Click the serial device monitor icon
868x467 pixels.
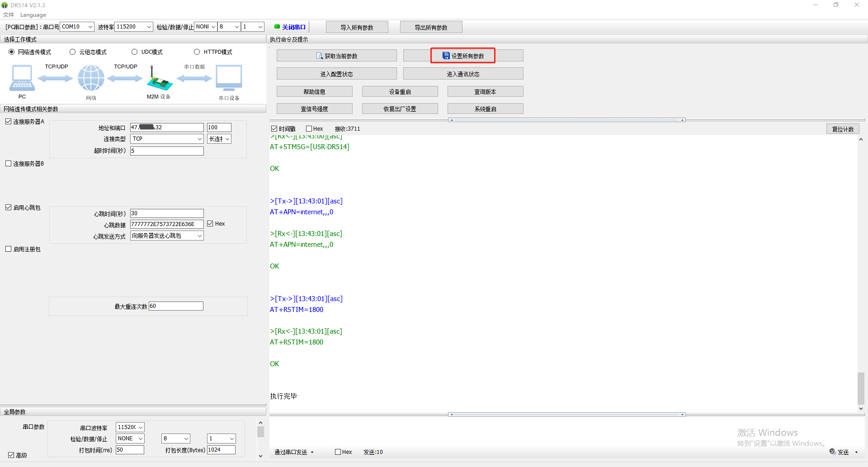coord(229,78)
